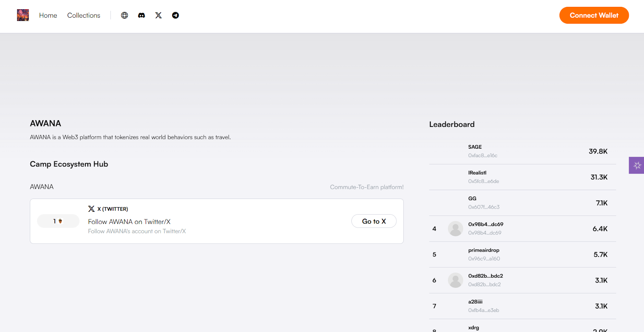The height and width of the screenshot is (332, 644).
Task: Click the 31.3K score value
Action: point(599,177)
